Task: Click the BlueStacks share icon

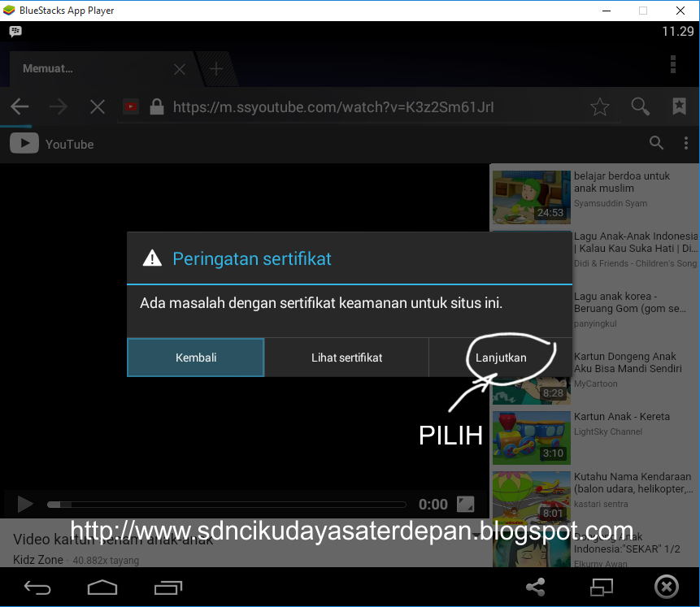Action: click(x=535, y=587)
